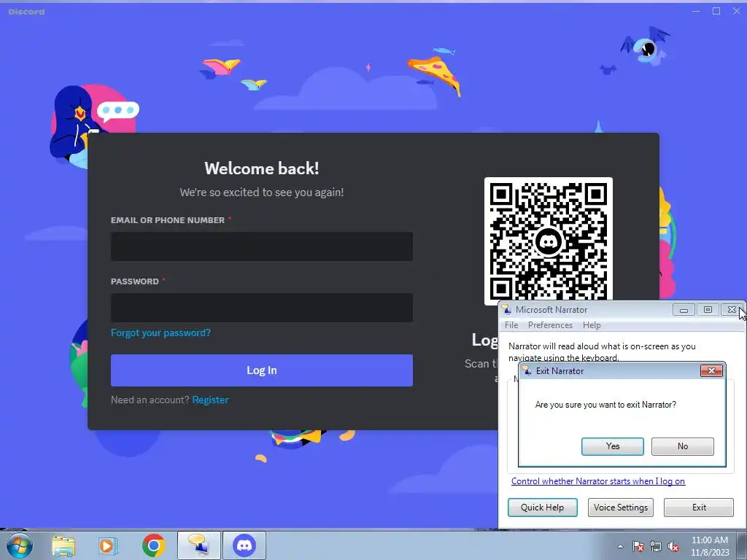Screen dimensions: 747x560
Task: Close the Exit Narrator dialog
Action: (x=711, y=370)
